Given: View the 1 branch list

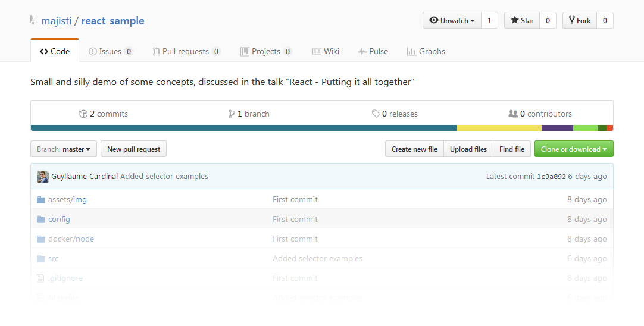Looking at the screenshot, I should coord(249,114).
